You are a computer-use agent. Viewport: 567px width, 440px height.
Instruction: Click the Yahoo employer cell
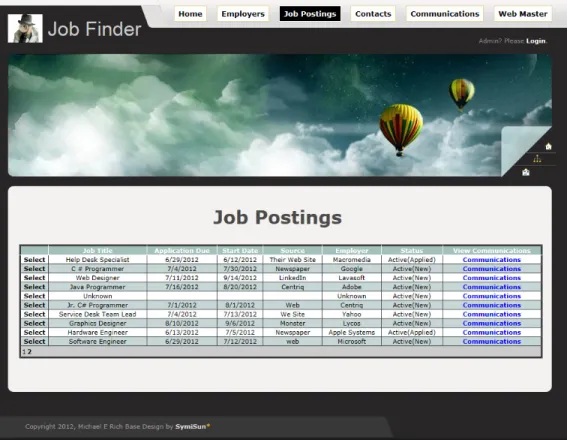(351, 314)
